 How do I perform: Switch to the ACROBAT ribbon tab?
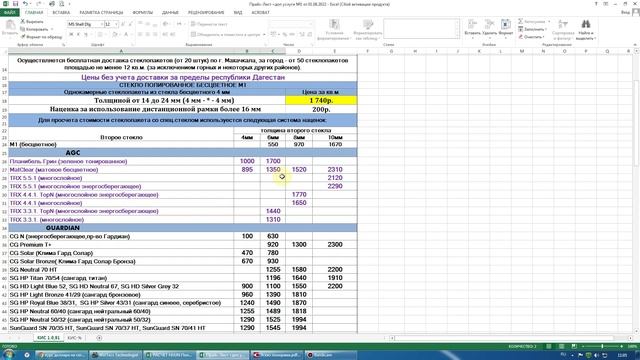click(260, 13)
